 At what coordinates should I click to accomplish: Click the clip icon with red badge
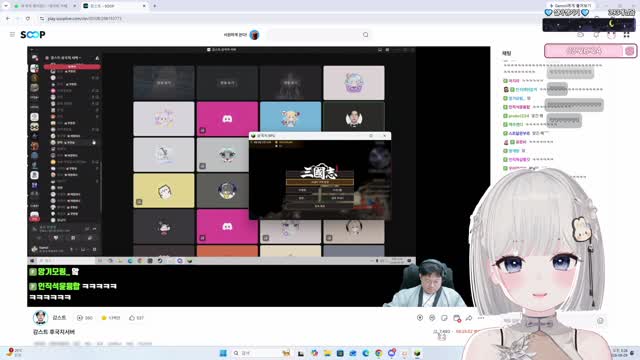coord(457,318)
